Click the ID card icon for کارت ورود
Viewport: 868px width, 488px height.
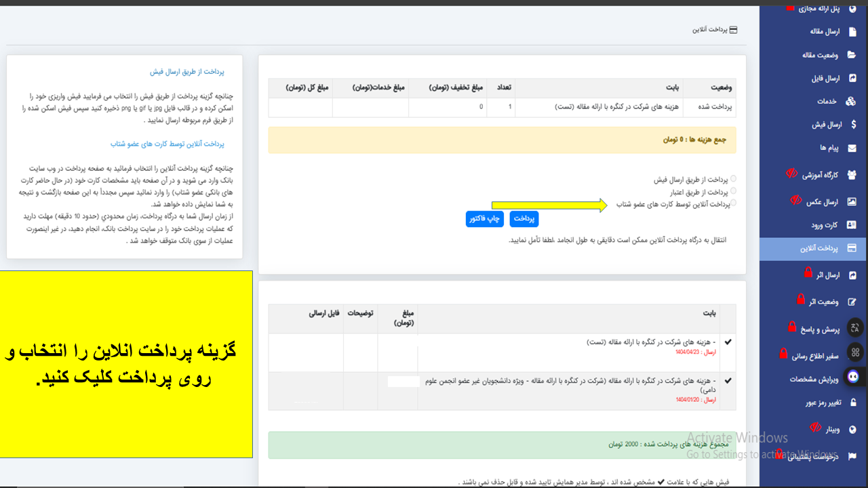click(852, 225)
